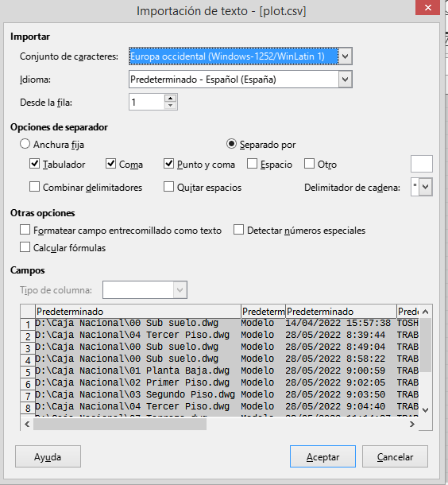Click the Cancelar button
This screenshot has width=448, height=485.
pyautogui.click(x=395, y=456)
